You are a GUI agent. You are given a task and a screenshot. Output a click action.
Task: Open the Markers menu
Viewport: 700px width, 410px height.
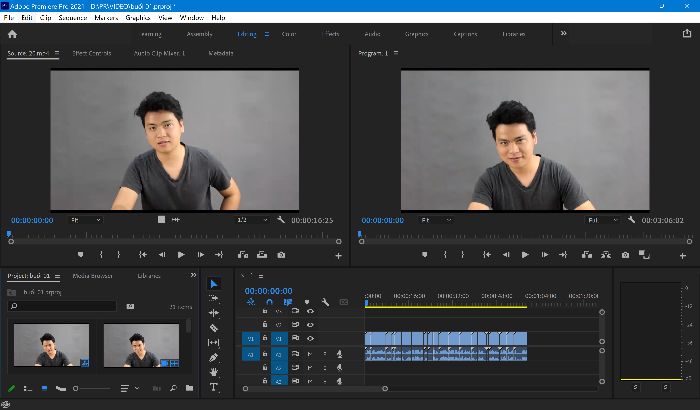point(106,17)
